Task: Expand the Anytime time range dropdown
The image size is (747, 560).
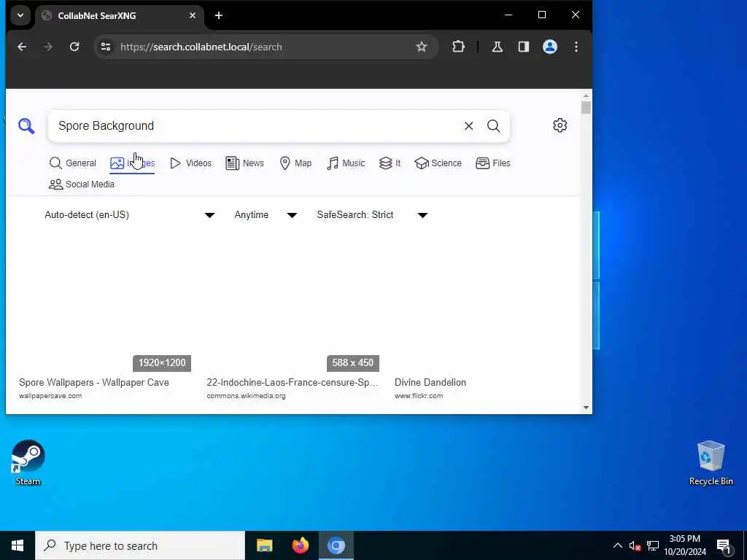Action: click(266, 215)
